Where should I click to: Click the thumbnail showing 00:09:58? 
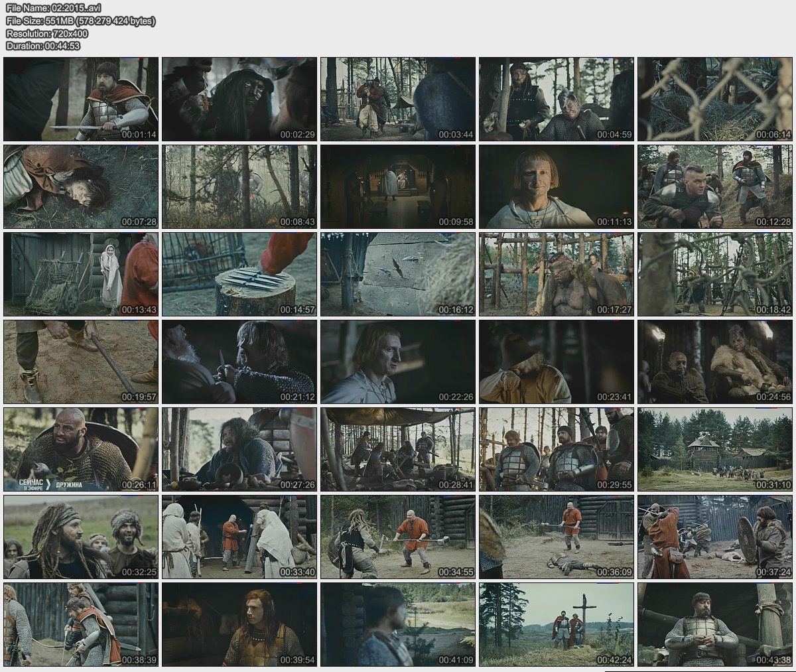click(x=398, y=186)
